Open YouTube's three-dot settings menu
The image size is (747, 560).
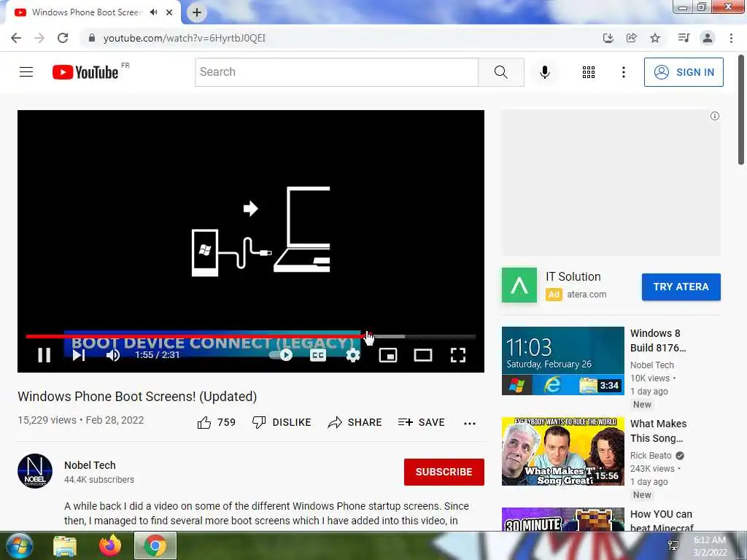(x=623, y=72)
